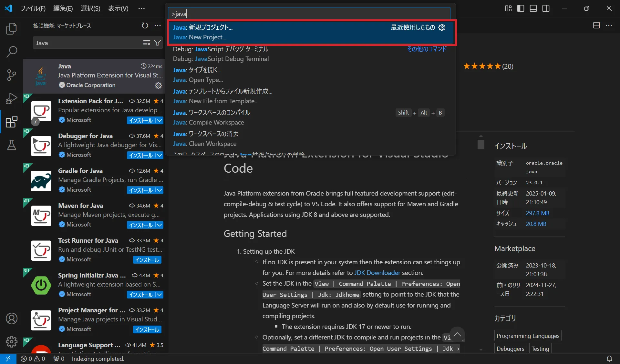Install Project Manager for Java

tap(147, 329)
